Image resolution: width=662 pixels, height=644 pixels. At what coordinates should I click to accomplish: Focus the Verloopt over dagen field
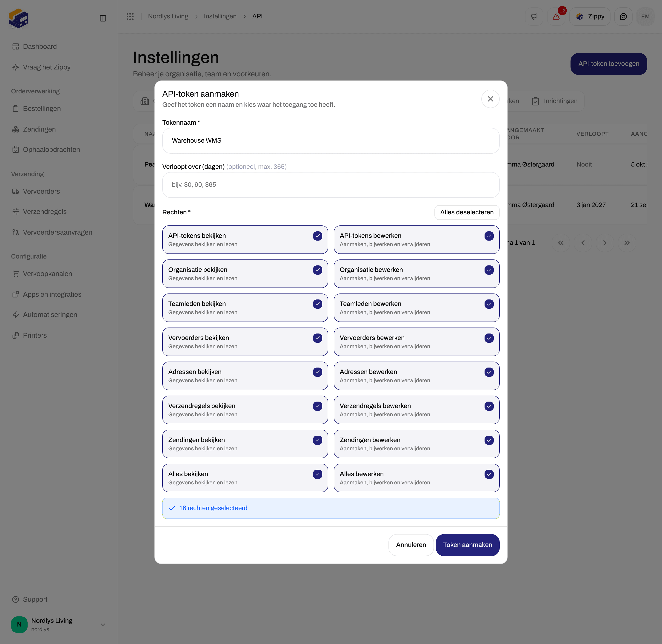[x=331, y=185]
